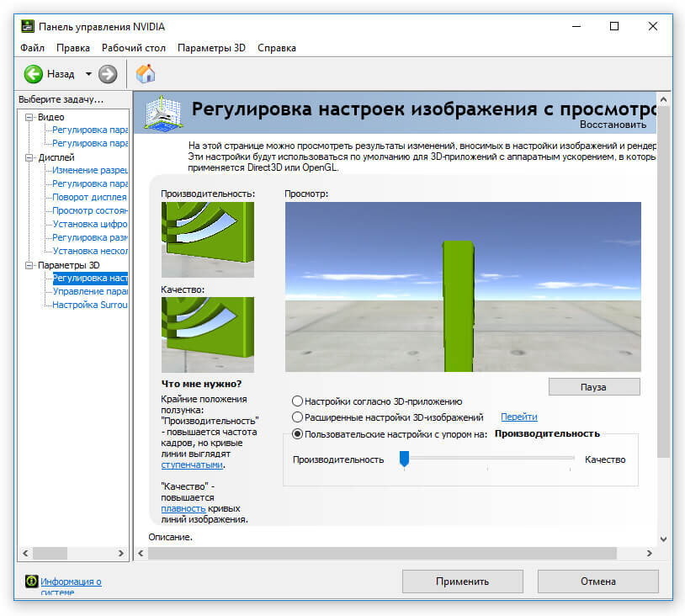Click the task tree horizontal scrollbar left arrow
Image resolution: width=685 pixels, height=616 pixels.
pos(25,553)
